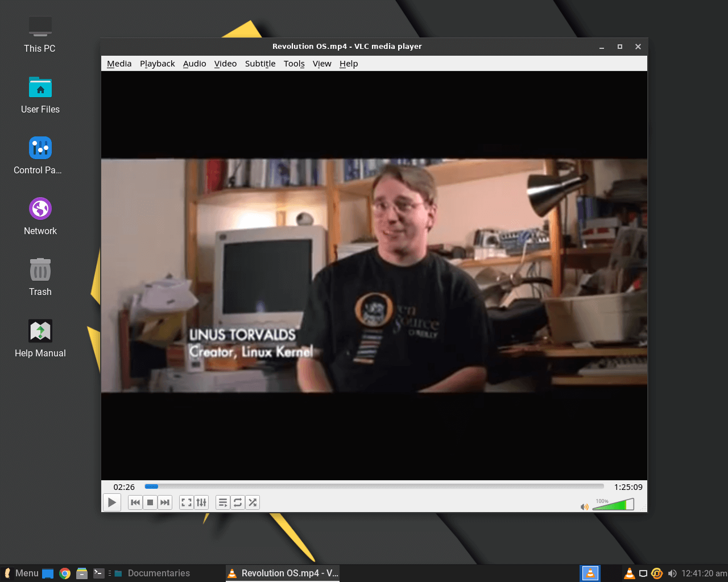Toggle fullscreen video mode
The image size is (728, 582).
click(x=187, y=502)
